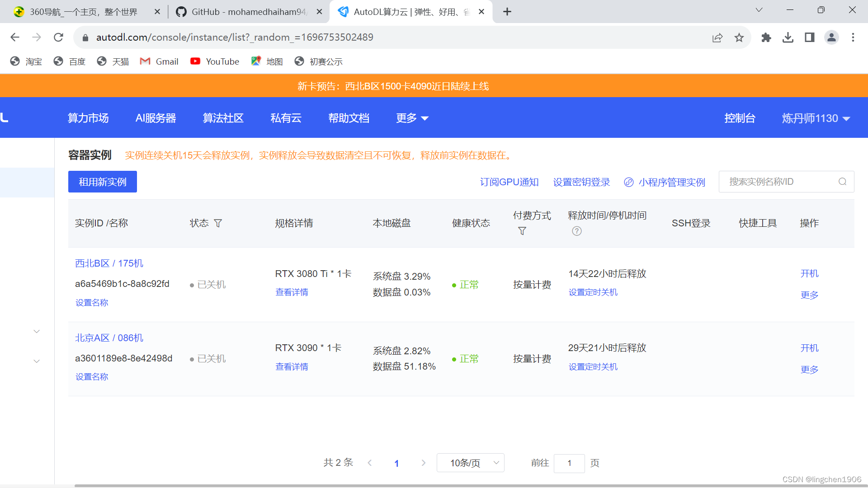Open the 炼丹师1130 account dropdown
This screenshot has width=868, height=488.
pyautogui.click(x=816, y=118)
